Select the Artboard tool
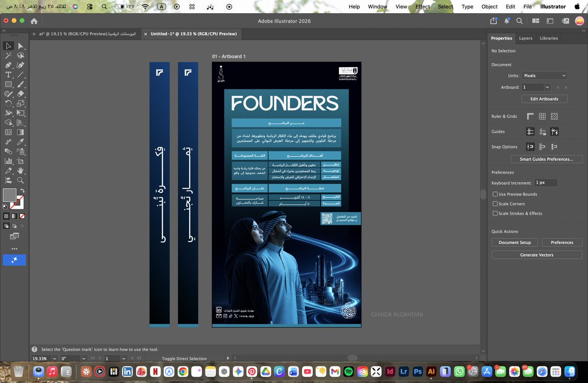The width and height of the screenshot is (588, 383). 21,161
